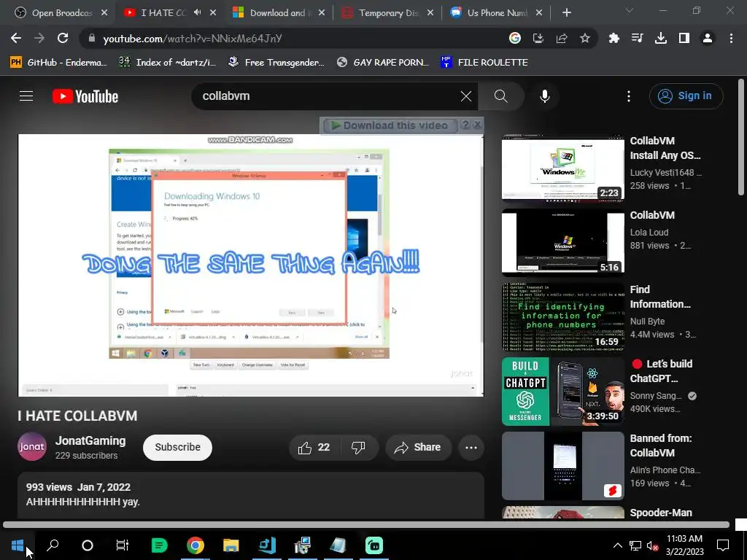
Task: Open Windows notification center
Action: tap(723, 545)
